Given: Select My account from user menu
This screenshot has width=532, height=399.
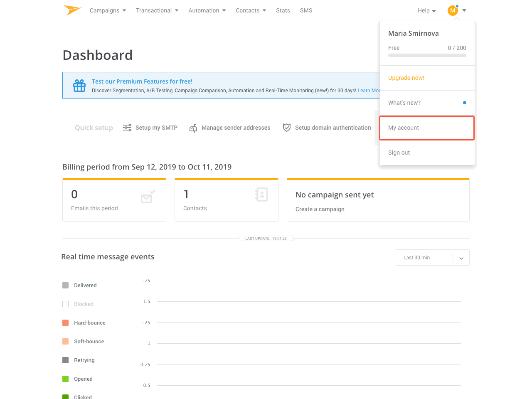Looking at the screenshot, I should click(x=427, y=128).
